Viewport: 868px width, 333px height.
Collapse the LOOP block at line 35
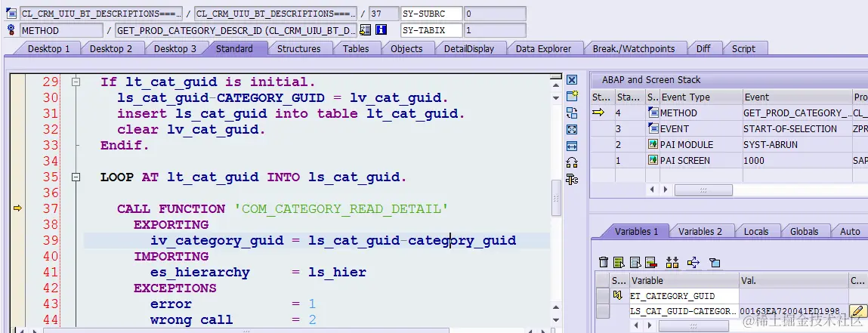(76, 177)
